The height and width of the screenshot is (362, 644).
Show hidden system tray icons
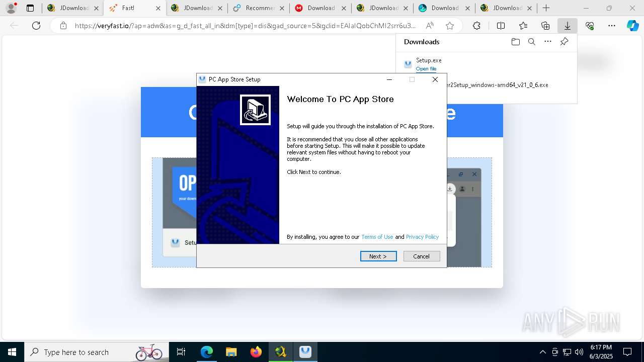tap(542, 352)
